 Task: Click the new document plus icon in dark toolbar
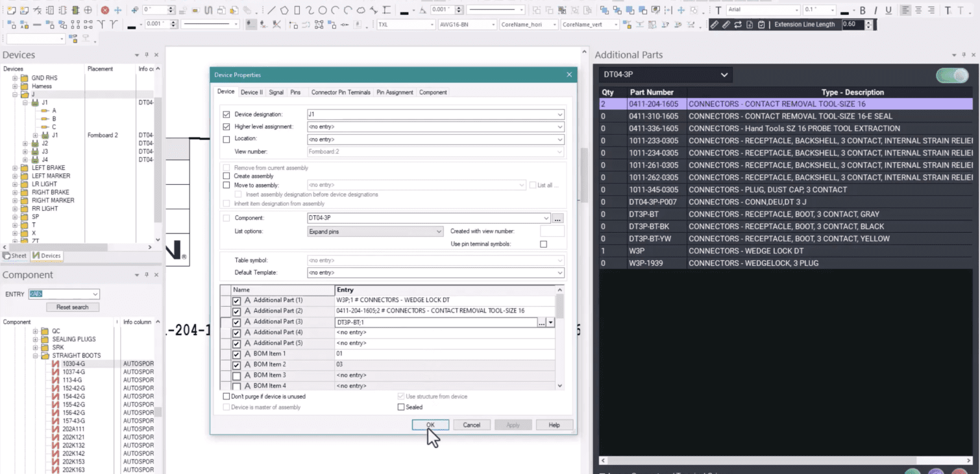pos(750,24)
